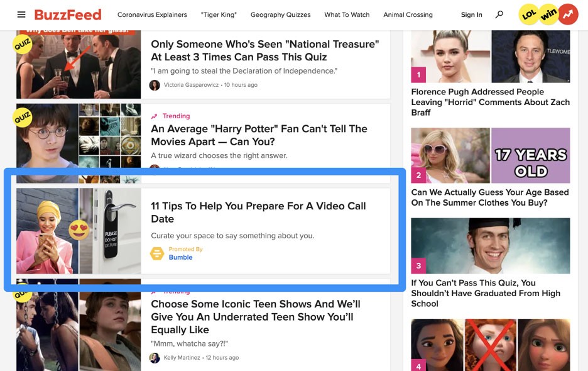This screenshot has width=588, height=371.
Task: Click Trending label above Harry Potter quiz
Action: pos(177,116)
